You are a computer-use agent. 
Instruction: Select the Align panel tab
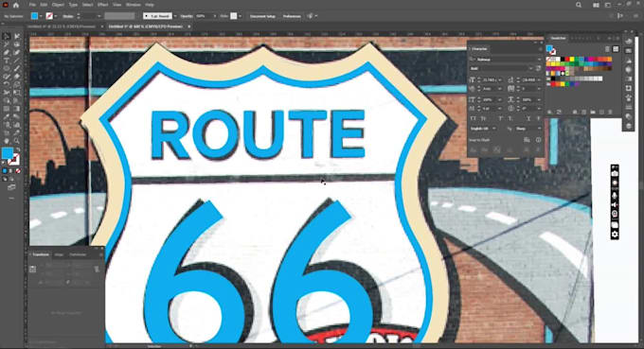tap(59, 254)
